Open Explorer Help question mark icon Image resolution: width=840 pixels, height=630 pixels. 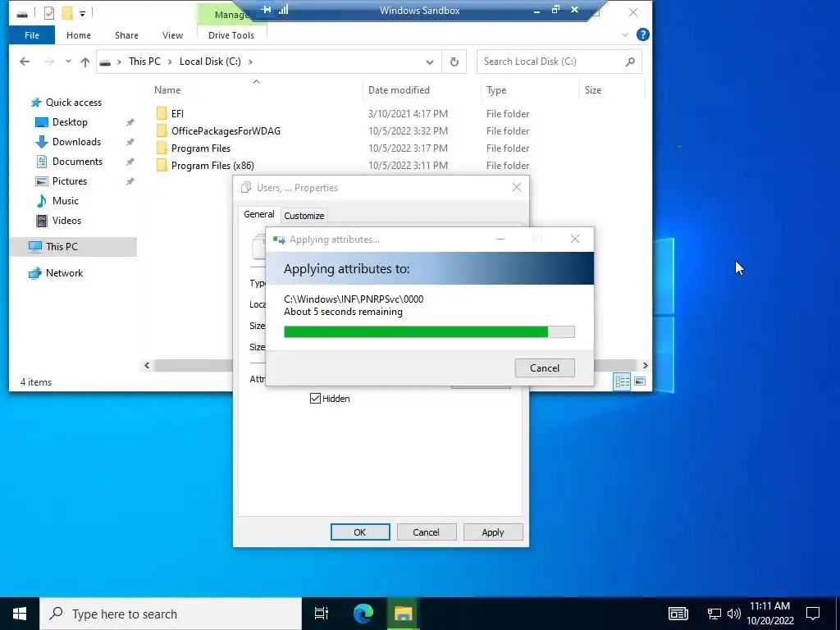(x=642, y=34)
